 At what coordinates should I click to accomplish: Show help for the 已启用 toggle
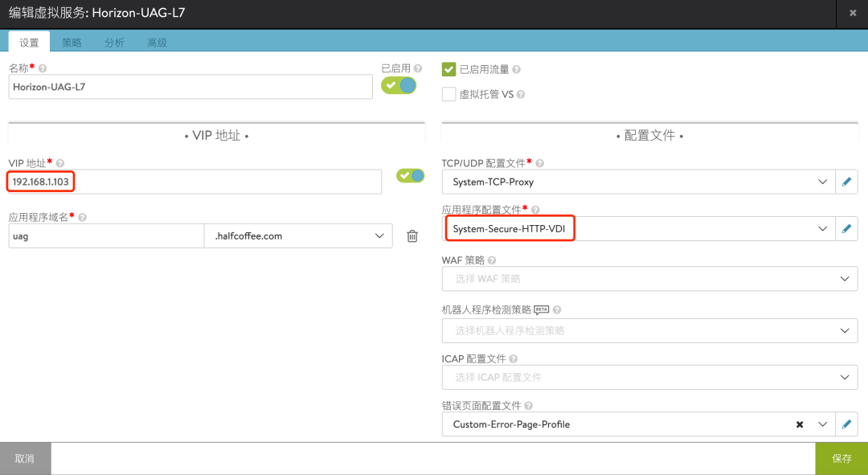418,68
